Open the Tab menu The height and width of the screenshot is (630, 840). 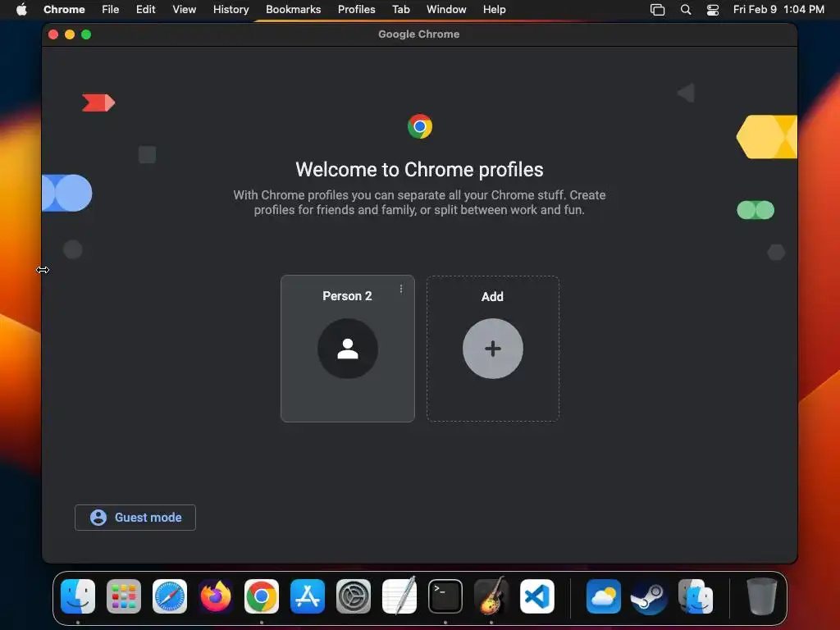[x=400, y=9]
